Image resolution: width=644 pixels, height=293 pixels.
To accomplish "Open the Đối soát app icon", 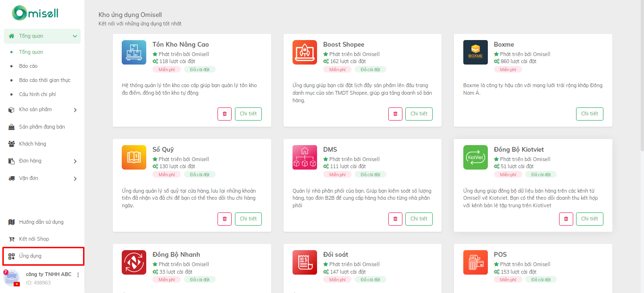I will tap(305, 262).
